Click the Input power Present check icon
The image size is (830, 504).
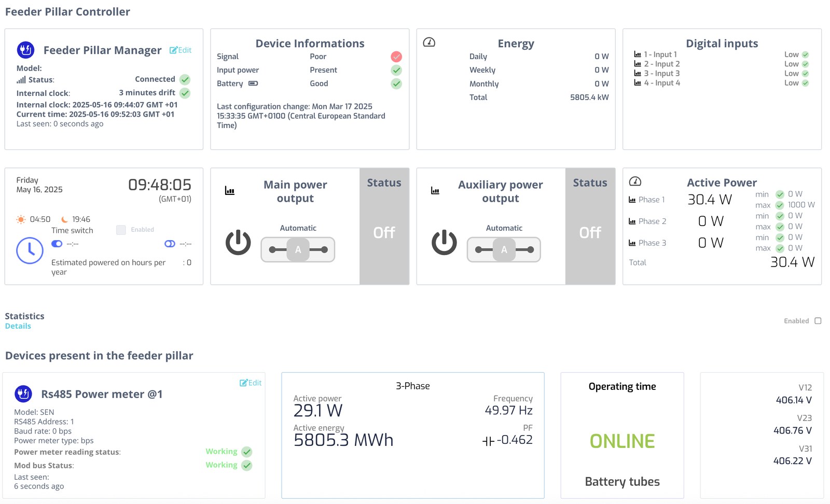pos(396,70)
